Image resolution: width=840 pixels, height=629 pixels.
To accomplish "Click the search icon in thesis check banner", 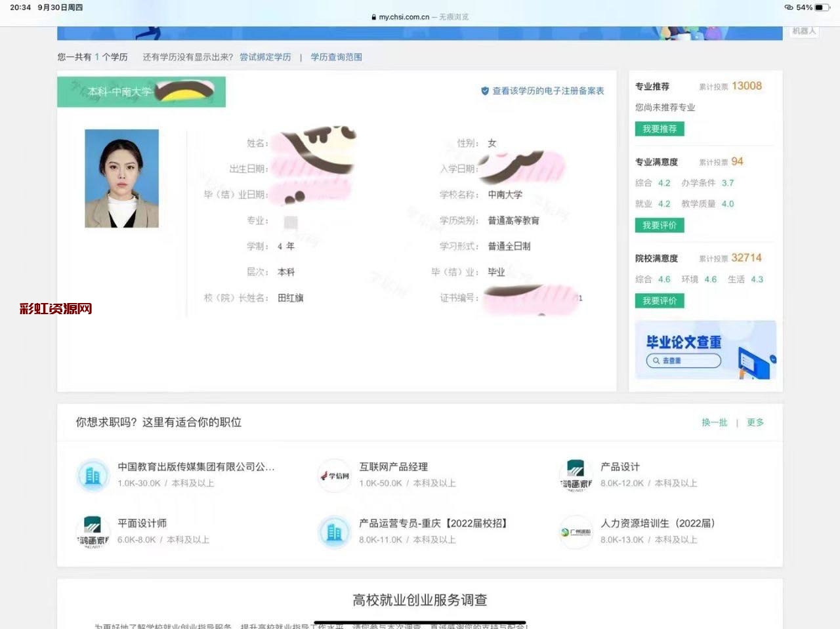I will (x=656, y=361).
